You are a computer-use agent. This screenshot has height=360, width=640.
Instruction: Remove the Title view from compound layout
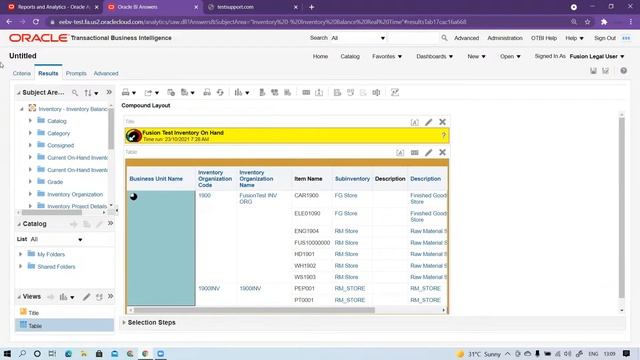click(x=442, y=122)
